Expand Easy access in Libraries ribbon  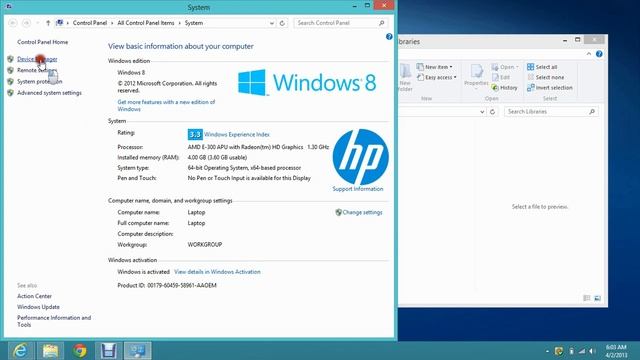437,77
